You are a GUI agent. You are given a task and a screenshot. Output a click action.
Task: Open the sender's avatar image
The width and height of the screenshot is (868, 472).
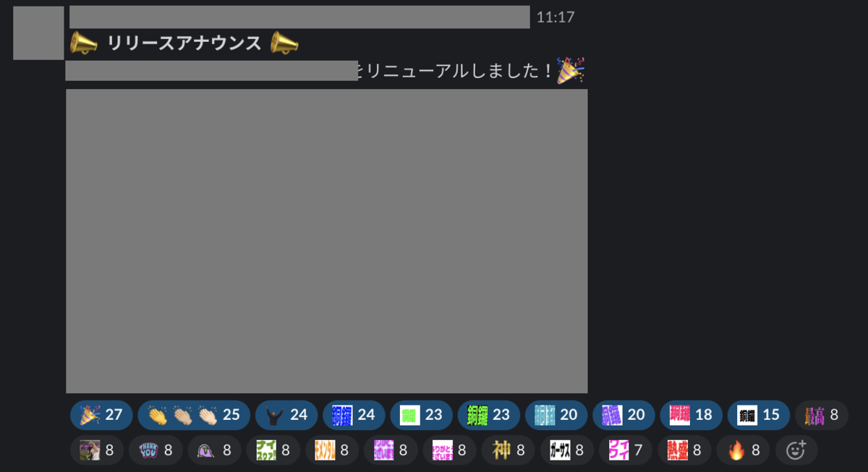pos(38,33)
